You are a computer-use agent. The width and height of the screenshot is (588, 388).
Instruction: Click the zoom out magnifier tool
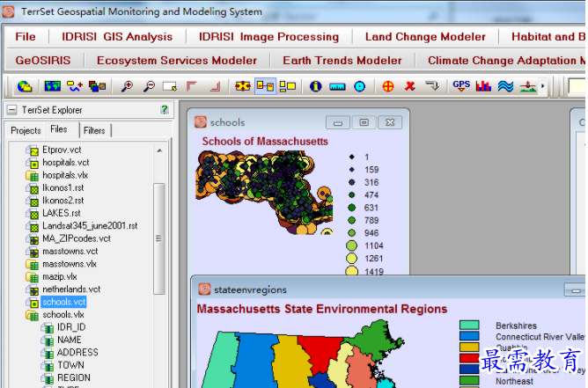[x=149, y=86]
